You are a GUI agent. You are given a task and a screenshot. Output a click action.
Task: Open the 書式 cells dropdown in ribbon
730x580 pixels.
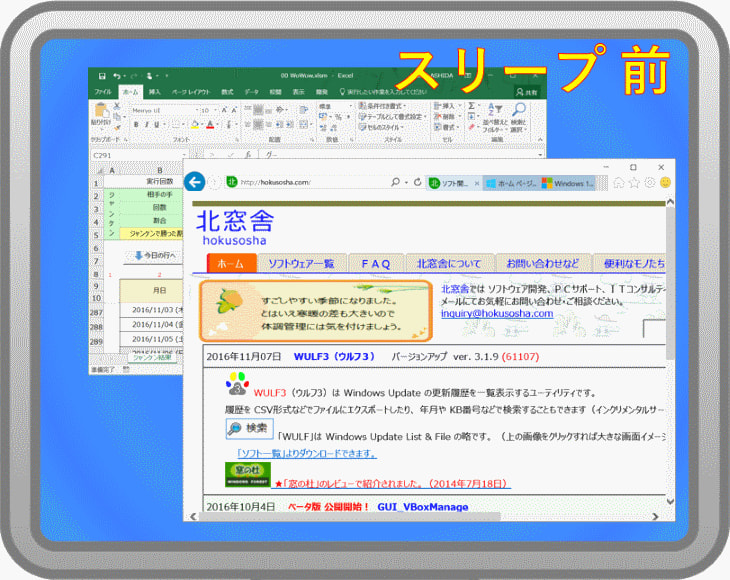[x=447, y=127]
